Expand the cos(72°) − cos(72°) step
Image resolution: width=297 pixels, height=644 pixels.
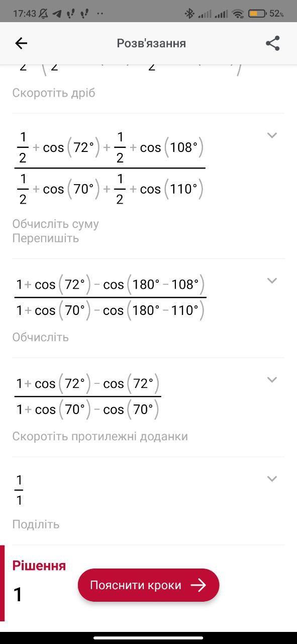[x=272, y=380]
